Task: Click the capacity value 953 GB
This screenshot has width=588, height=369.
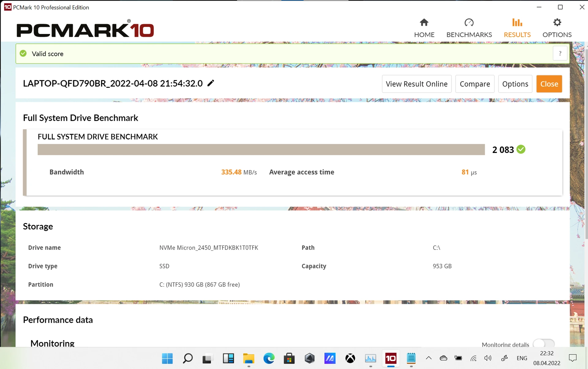Action: coord(442,266)
